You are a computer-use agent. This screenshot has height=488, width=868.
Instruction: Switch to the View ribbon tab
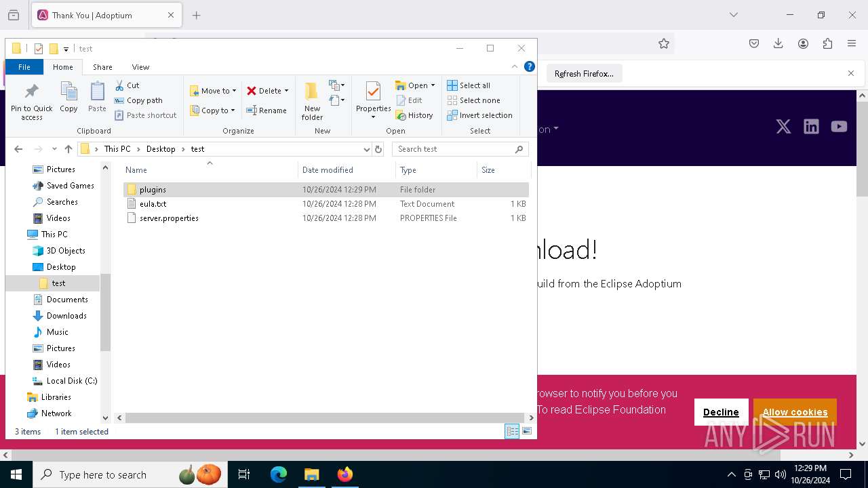[140, 67]
